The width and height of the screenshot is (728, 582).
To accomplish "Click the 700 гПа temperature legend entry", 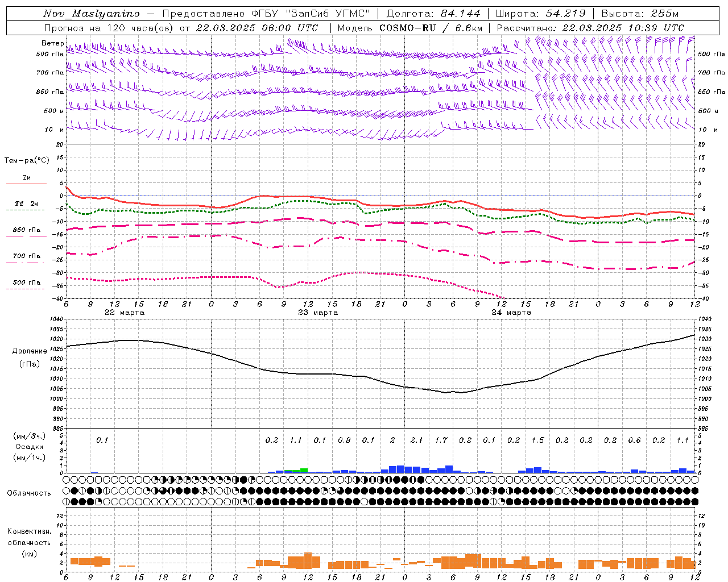I will click(x=26, y=256).
